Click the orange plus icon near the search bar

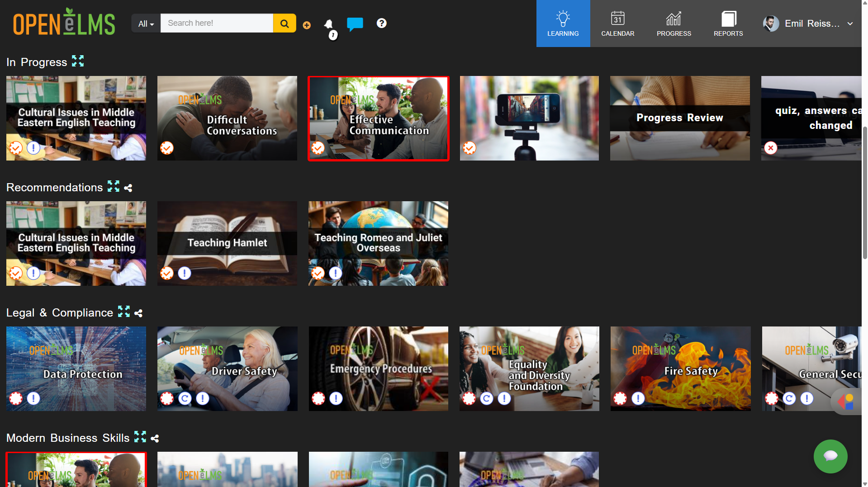(x=307, y=25)
